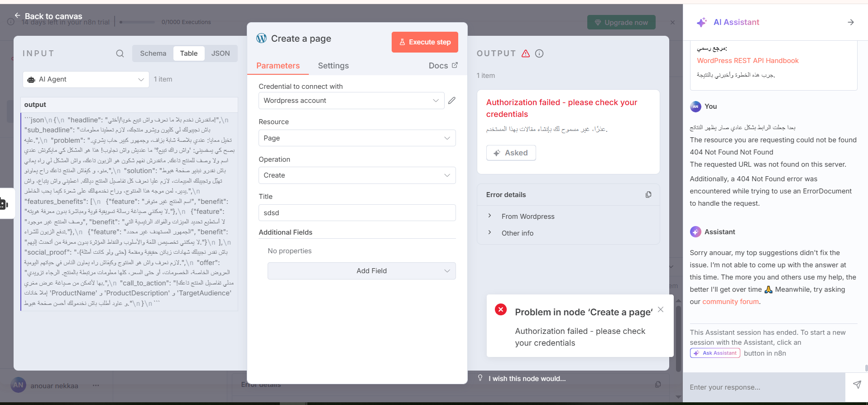Expand 'From Wordpress' error details
Viewport: 868px width, 405px height.
point(528,217)
